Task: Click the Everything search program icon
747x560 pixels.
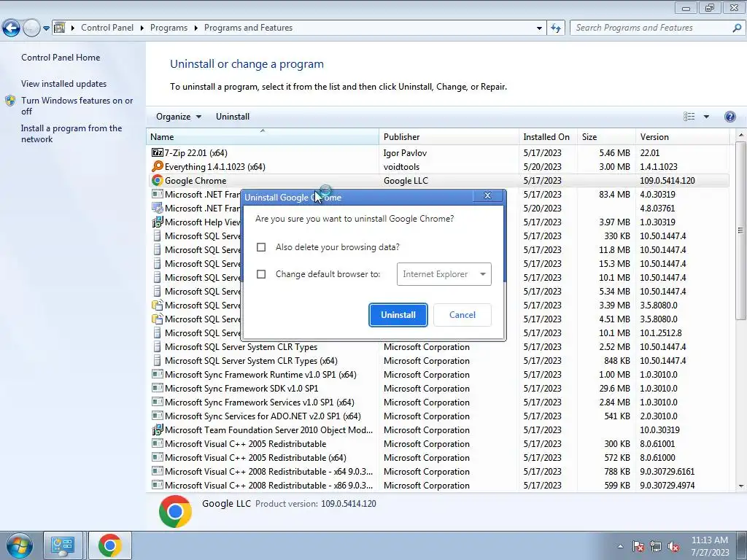Action: [x=158, y=167]
